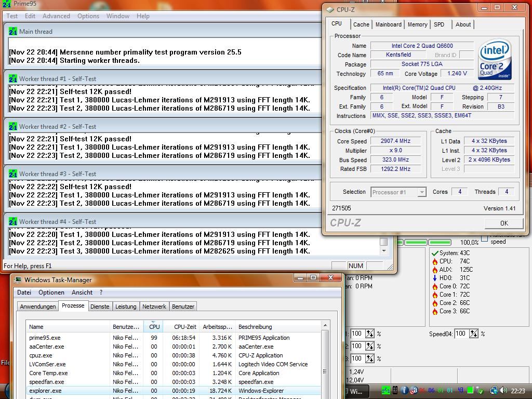Viewport: 532px width, 399px height.
Task: Open the Processor #1 selection dropdown
Action: pos(398,192)
